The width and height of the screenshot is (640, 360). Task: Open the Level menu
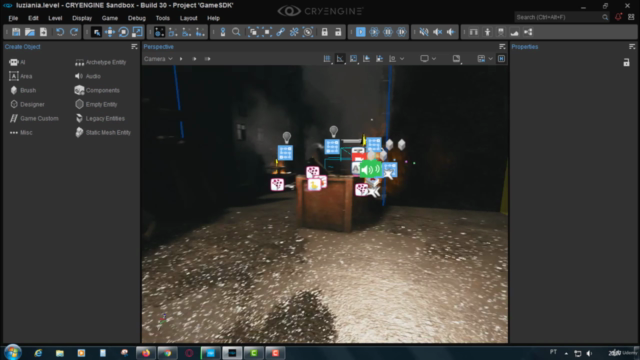point(55,18)
